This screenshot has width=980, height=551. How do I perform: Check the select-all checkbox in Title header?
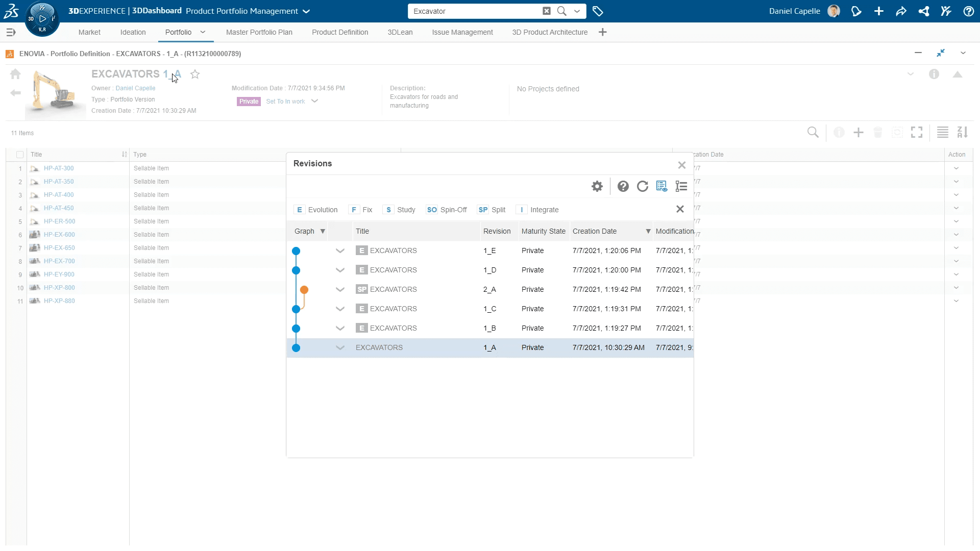20,155
